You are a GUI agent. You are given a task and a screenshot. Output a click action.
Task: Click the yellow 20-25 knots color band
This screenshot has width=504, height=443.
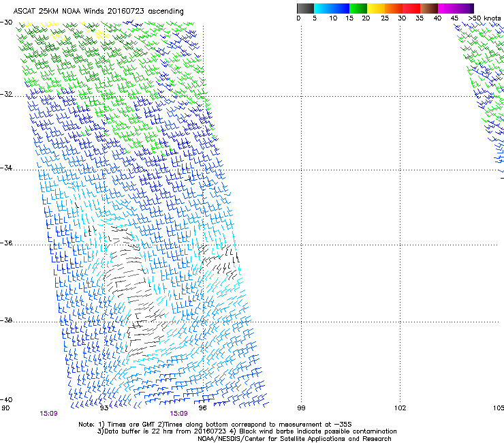376,8
